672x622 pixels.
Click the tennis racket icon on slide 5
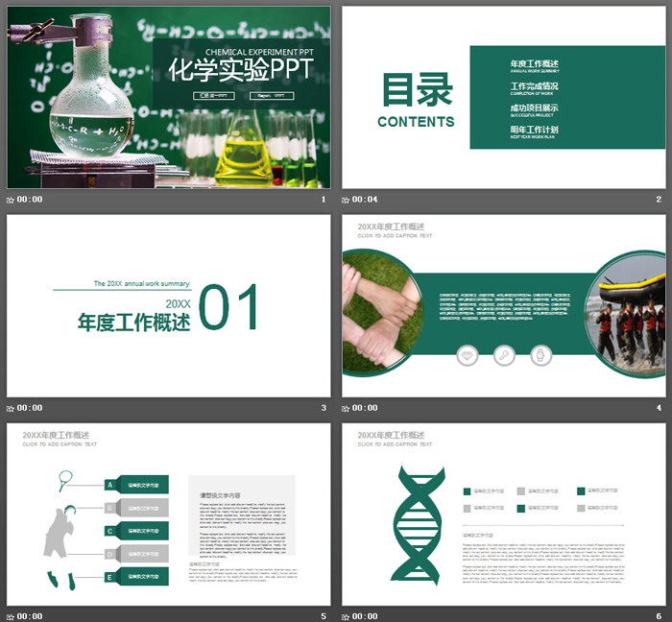click(x=65, y=481)
